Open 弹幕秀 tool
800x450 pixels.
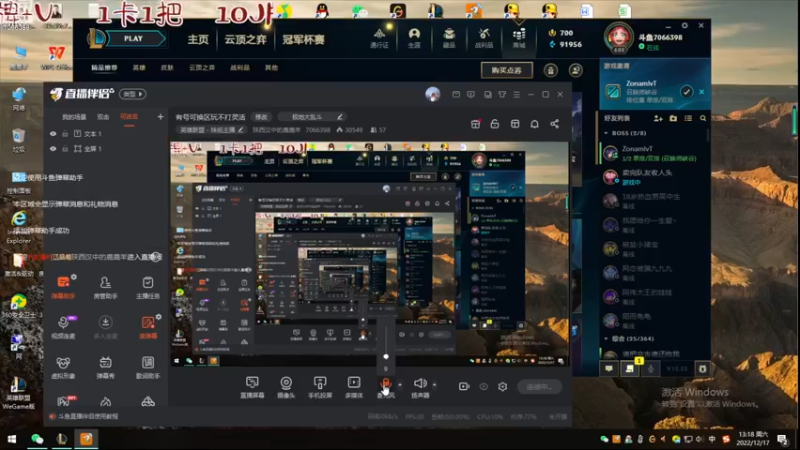pos(105,367)
